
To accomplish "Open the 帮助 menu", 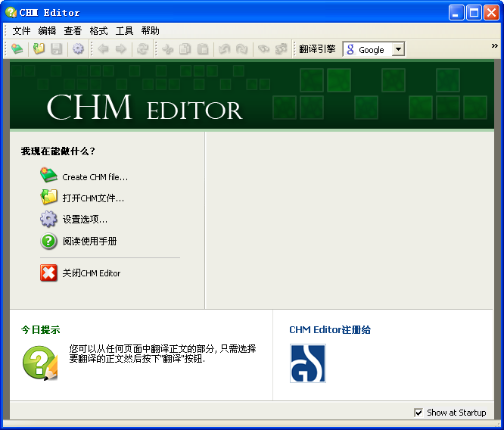I will tap(150, 31).
